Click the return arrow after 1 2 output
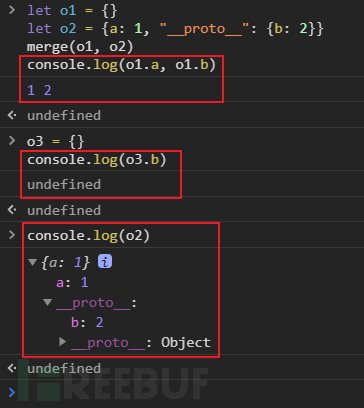This screenshot has height=408, width=364. (12, 115)
